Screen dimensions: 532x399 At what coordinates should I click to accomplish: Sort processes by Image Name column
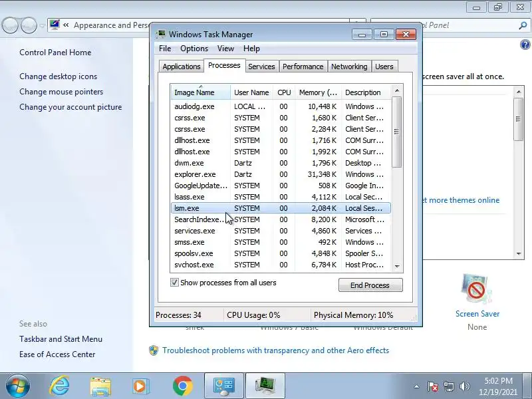coord(201,92)
